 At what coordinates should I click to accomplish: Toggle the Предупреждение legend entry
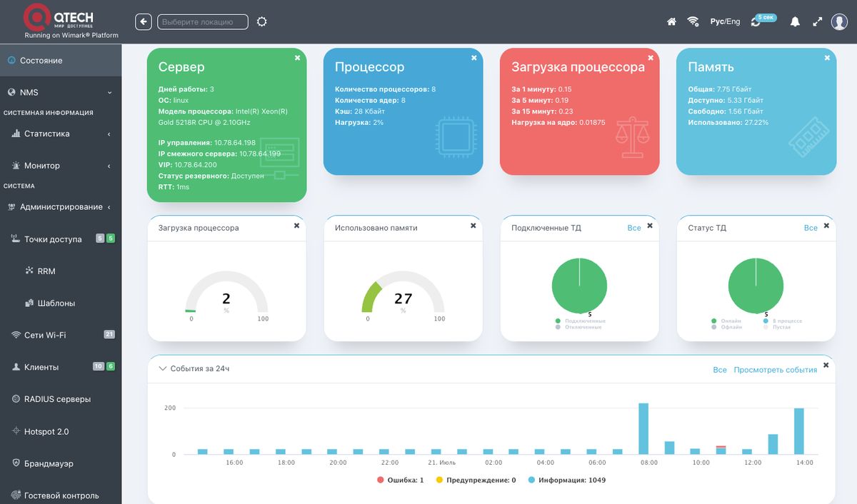(x=476, y=480)
